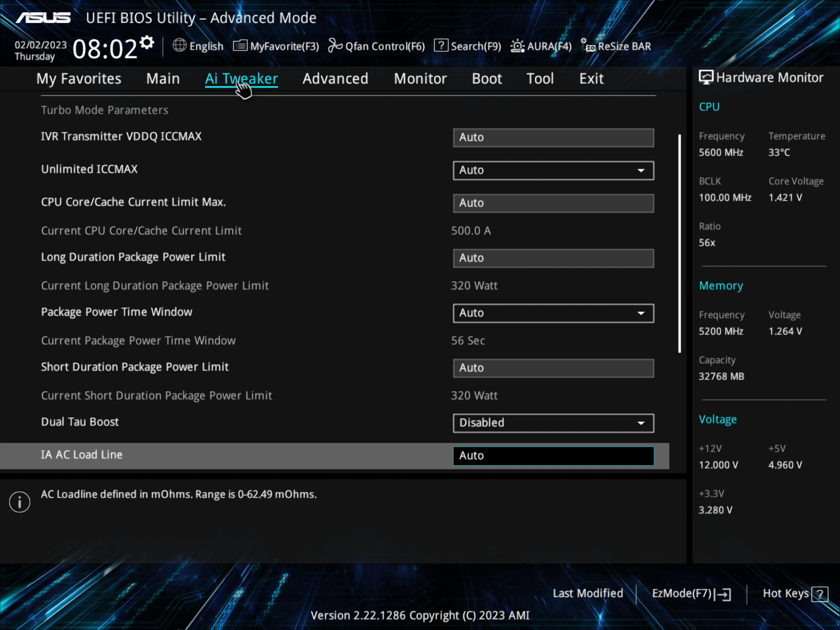The width and height of the screenshot is (840, 630).
Task: Click the globe language icon
Action: 179,45
